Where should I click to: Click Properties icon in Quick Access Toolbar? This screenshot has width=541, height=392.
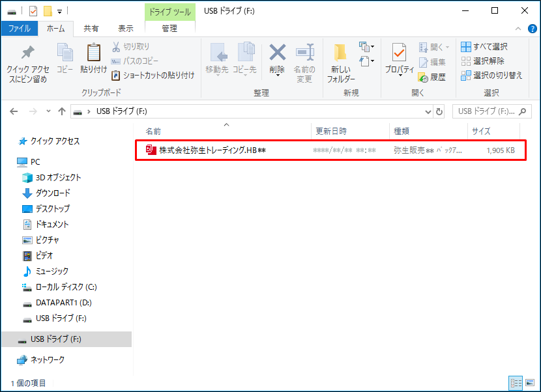tap(33, 11)
